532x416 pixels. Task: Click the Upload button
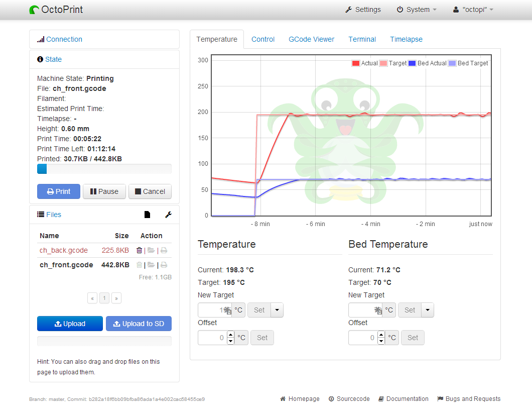(70, 324)
